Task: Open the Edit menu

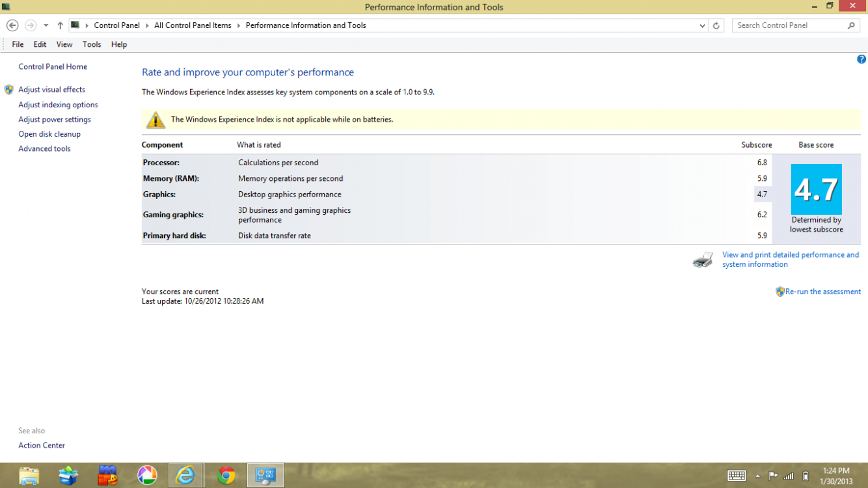Action: pyautogui.click(x=40, y=44)
